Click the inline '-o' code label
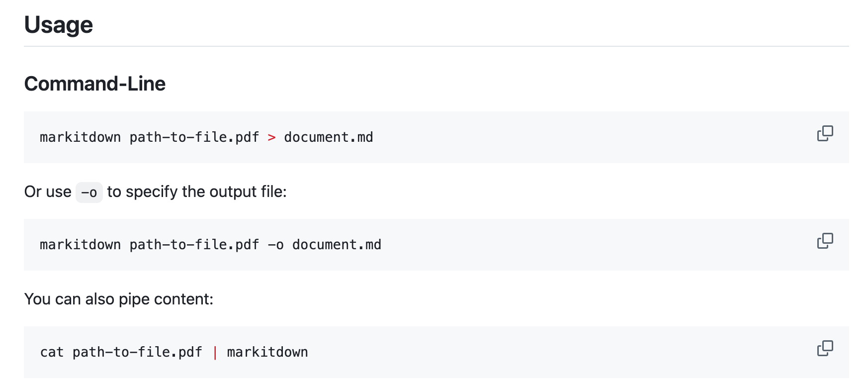Viewport: 868px width, 391px height. point(89,193)
